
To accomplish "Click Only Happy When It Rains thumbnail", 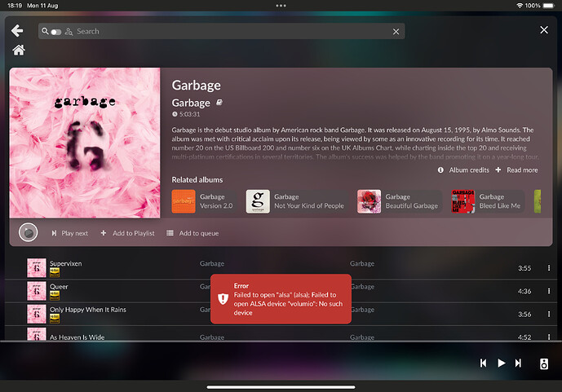I will 37,314.
